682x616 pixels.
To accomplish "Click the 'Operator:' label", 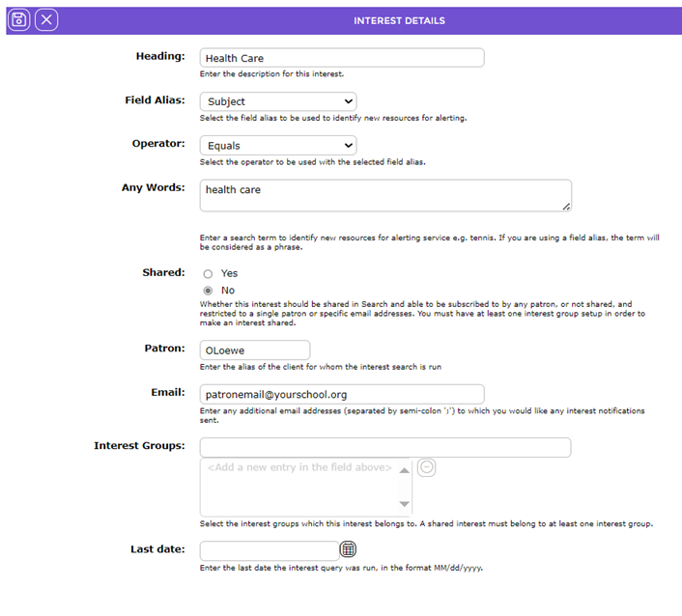I will pos(158,144).
